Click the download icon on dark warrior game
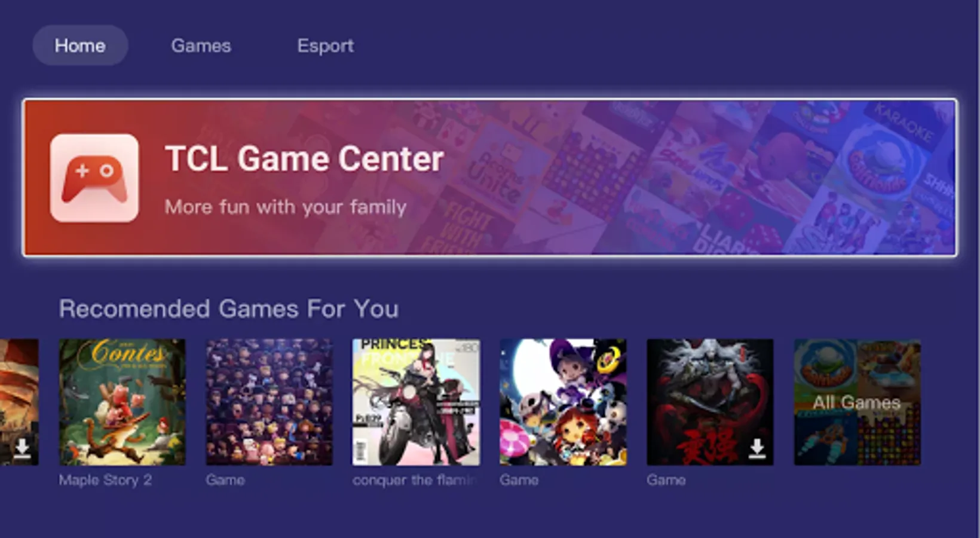This screenshot has width=980, height=538. (x=757, y=448)
